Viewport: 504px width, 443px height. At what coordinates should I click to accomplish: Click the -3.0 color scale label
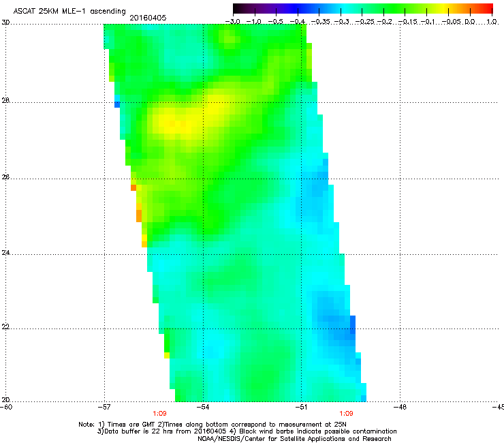click(233, 22)
